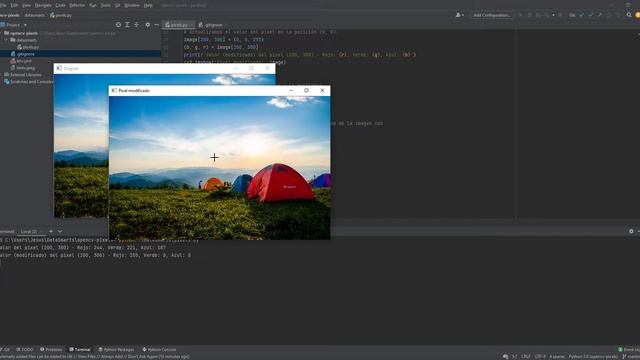
Task: Click the Add Configuration button
Action: pos(491,15)
